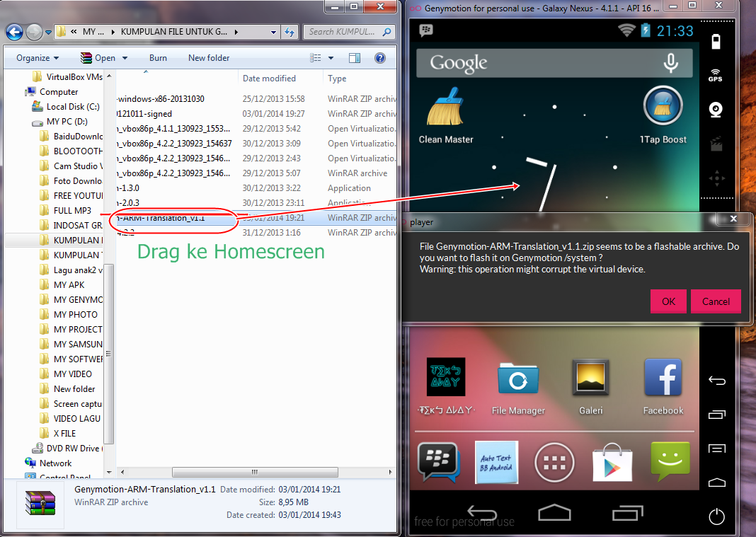Image resolution: width=756 pixels, height=537 pixels.
Task: Click the navigation pane vertical scrollbar
Action: [109, 354]
